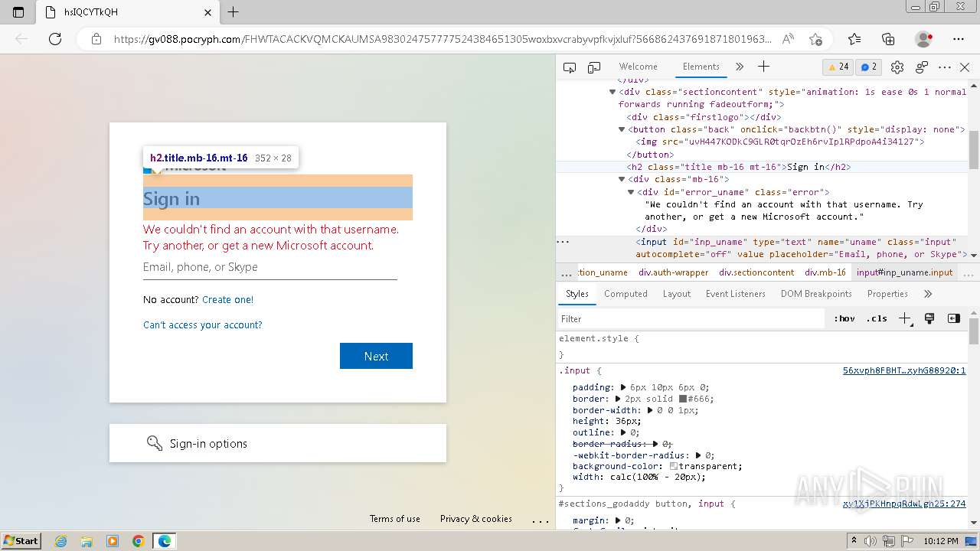Image resolution: width=980 pixels, height=551 pixels.
Task: Open the transparent background-color swatch
Action: [674, 466]
